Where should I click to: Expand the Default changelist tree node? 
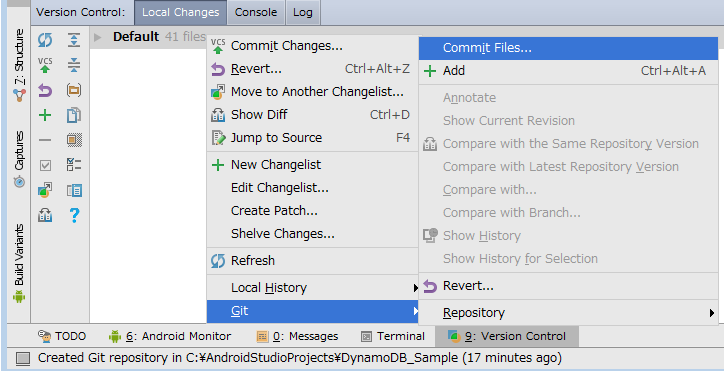[x=97, y=37]
